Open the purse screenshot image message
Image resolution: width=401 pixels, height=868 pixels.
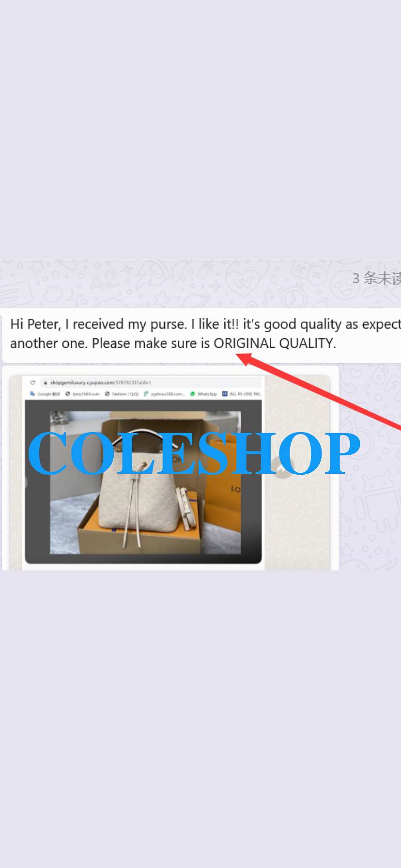click(x=170, y=472)
